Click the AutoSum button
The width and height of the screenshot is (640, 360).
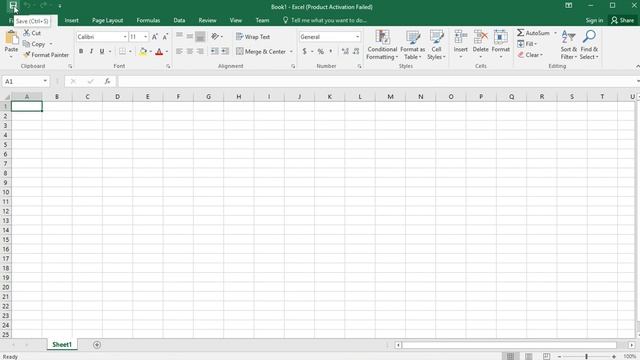(x=533, y=33)
